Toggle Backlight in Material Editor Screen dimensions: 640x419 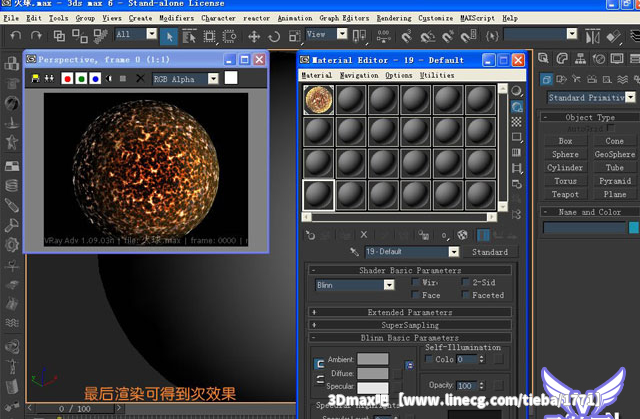[x=516, y=107]
